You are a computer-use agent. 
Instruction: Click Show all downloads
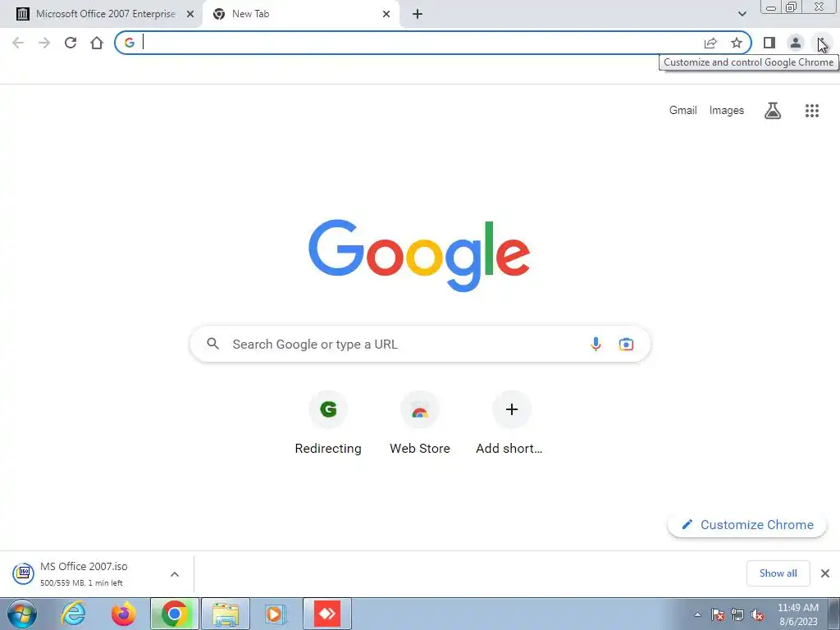tap(778, 573)
